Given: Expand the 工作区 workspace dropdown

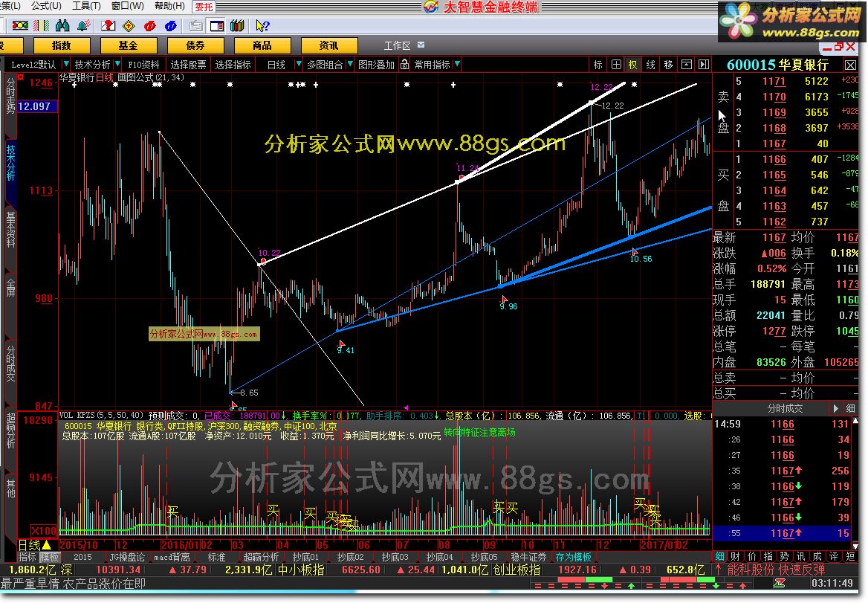Looking at the screenshot, I should (421, 45).
